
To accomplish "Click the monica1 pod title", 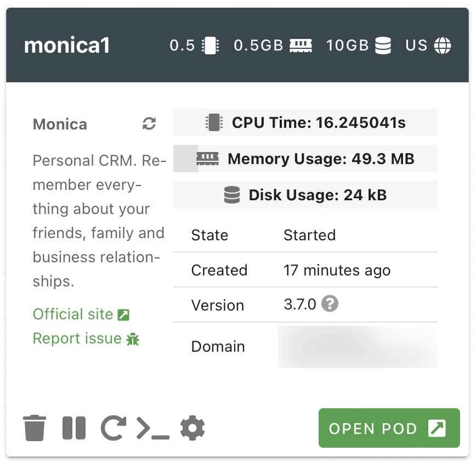I will click(x=67, y=46).
